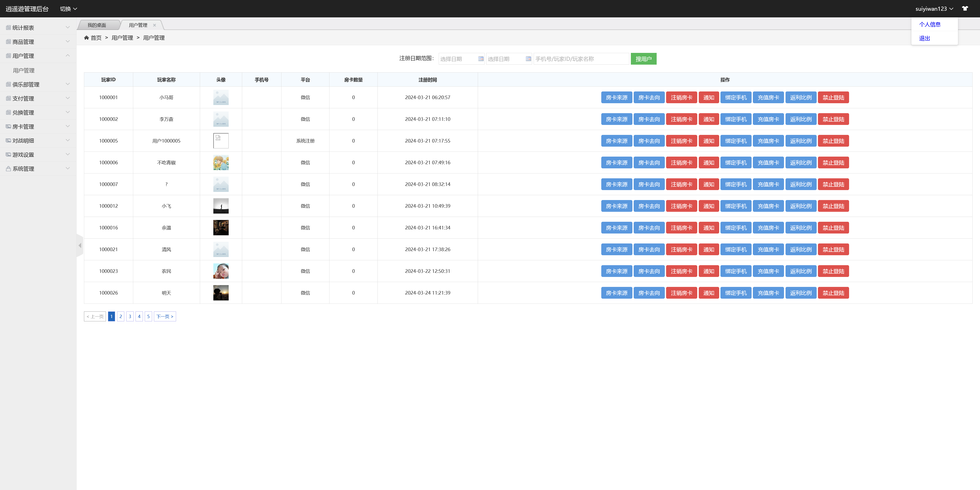
Task: Click the green 搜用户 search button
Action: (x=643, y=59)
